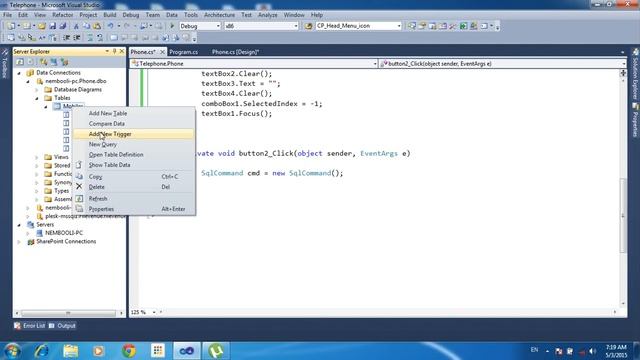
Task: Click the Windows Start button
Action: tap(11, 351)
